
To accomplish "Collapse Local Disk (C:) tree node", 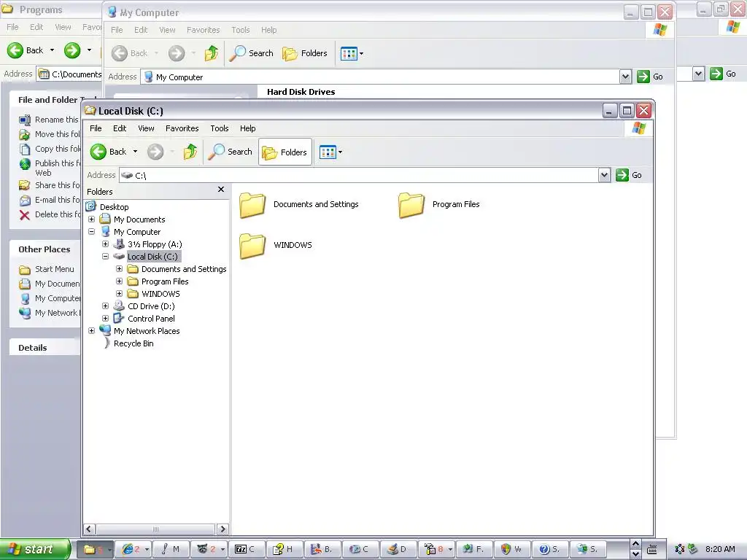I will pyautogui.click(x=105, y=257).
